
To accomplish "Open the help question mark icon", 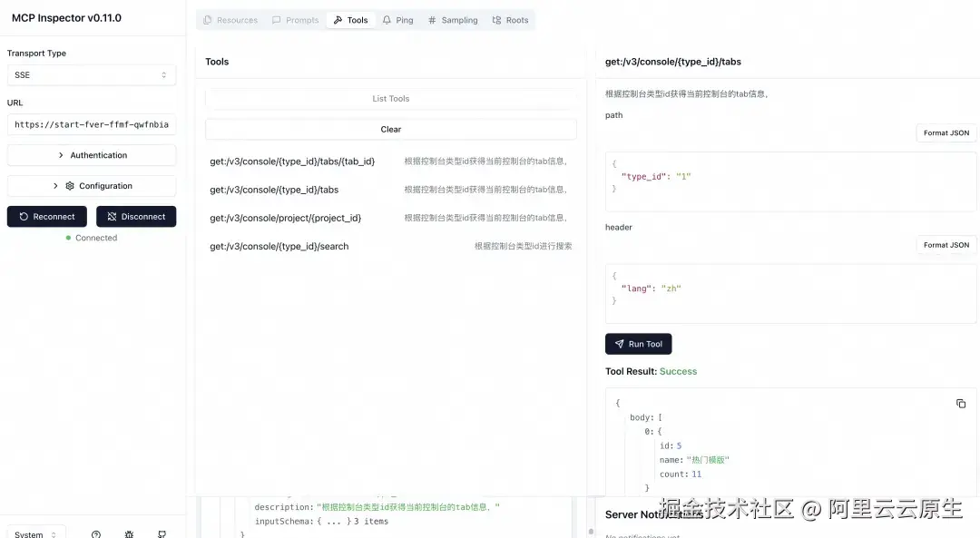I will click(x=95, y=534).
